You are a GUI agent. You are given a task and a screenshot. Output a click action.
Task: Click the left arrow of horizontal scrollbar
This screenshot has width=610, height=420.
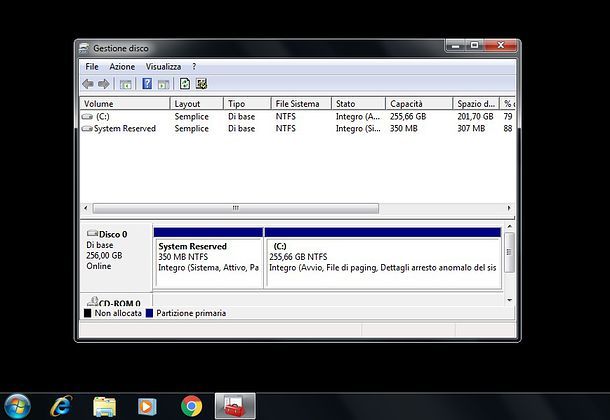coord(86,208)
